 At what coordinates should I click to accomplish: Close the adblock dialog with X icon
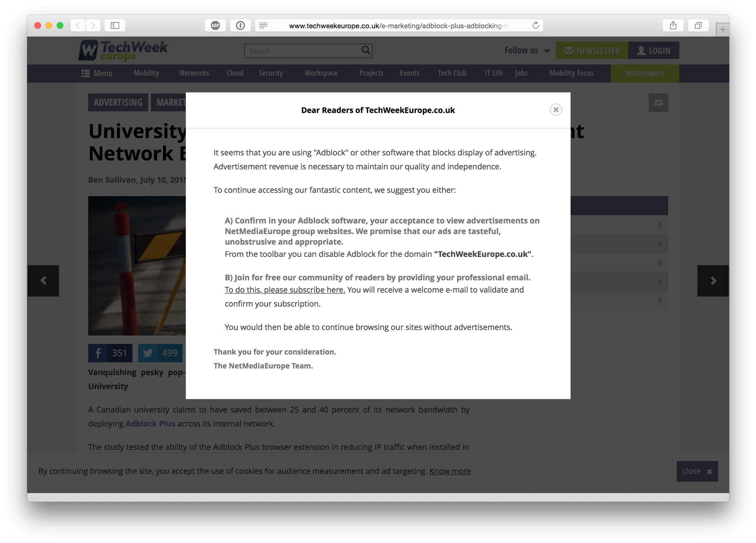click(x=556, y=110)
